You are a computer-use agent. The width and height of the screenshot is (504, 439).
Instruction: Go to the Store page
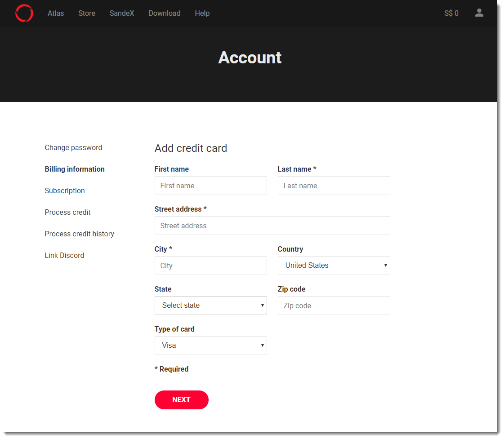tap(87, 13)
